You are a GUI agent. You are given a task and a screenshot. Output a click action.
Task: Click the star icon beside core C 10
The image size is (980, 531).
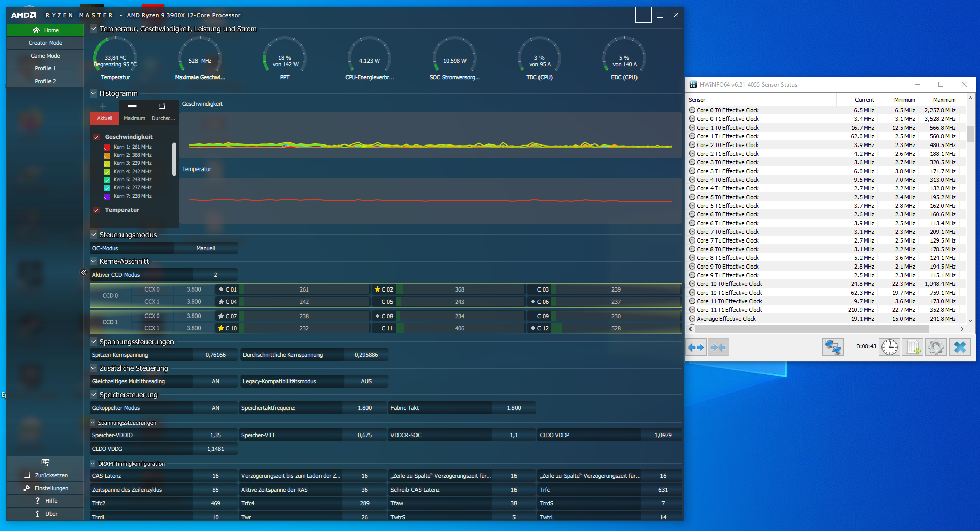tap(221, 328)
